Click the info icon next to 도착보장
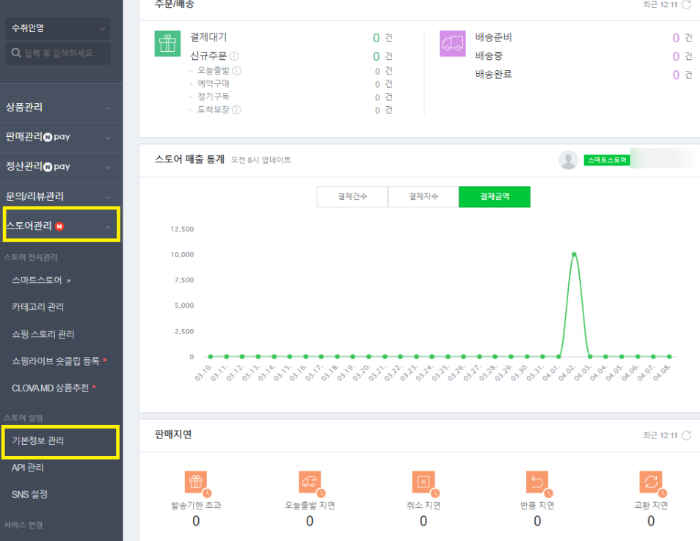The image size is (700, 541). tap(237, 109)
